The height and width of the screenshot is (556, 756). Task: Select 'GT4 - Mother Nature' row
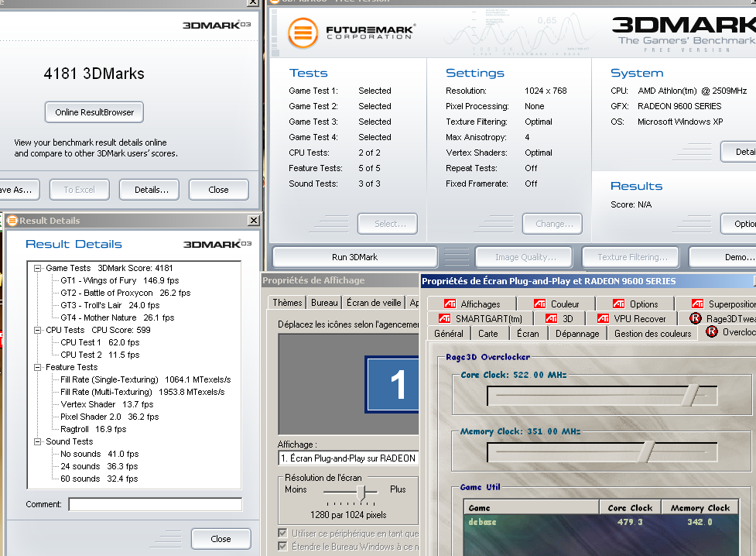tap(117, 317)
